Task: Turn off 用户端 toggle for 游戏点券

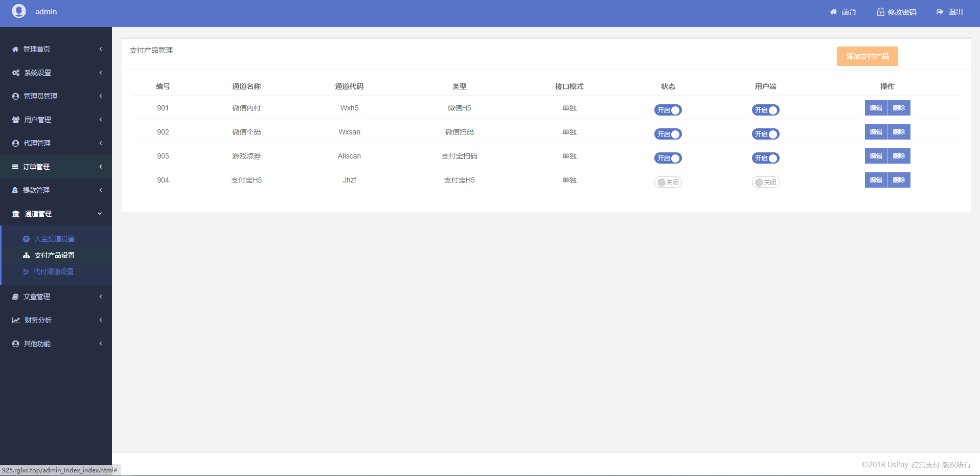Action: click(x=765, y=157)
